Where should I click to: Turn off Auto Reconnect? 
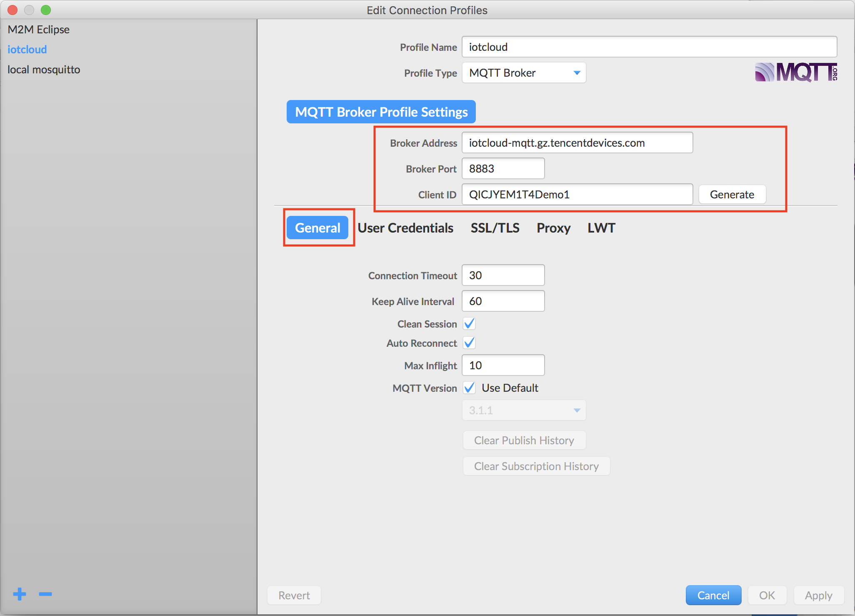tap(469, 343)
